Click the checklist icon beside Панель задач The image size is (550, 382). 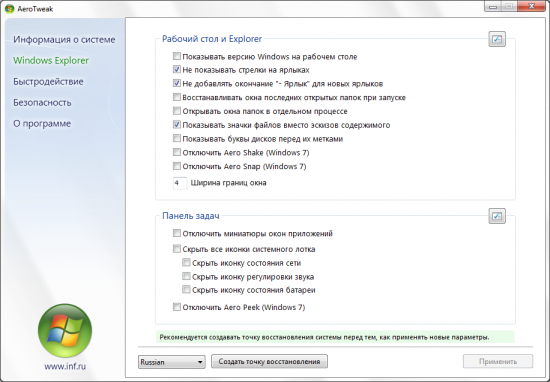pyautogui.click(x=497, y=216)
